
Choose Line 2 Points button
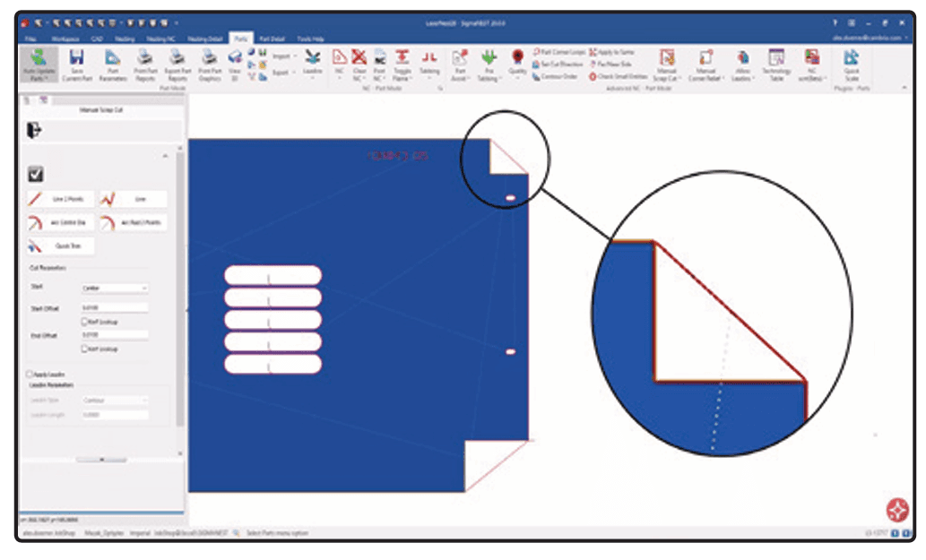[60, 199]
